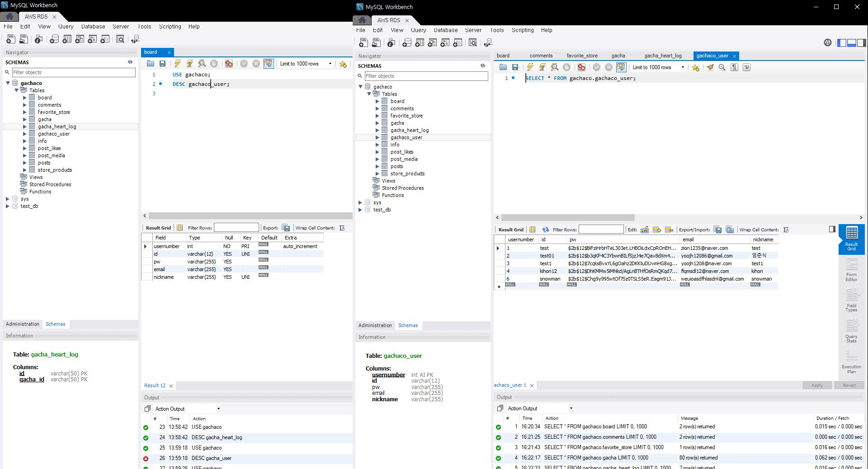Execute query lightning icon in left window
Screen dimensions: 868x469
pos(177,64)
